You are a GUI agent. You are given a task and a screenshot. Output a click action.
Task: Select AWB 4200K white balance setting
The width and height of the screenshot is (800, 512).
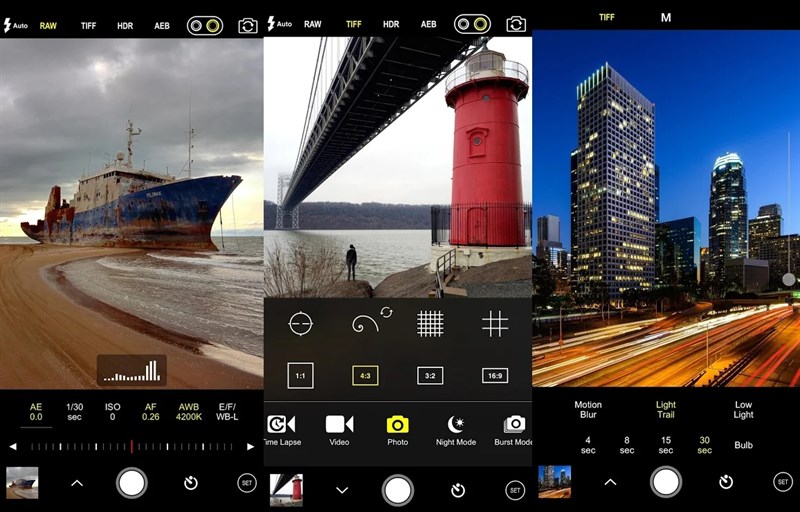(189, 412)
